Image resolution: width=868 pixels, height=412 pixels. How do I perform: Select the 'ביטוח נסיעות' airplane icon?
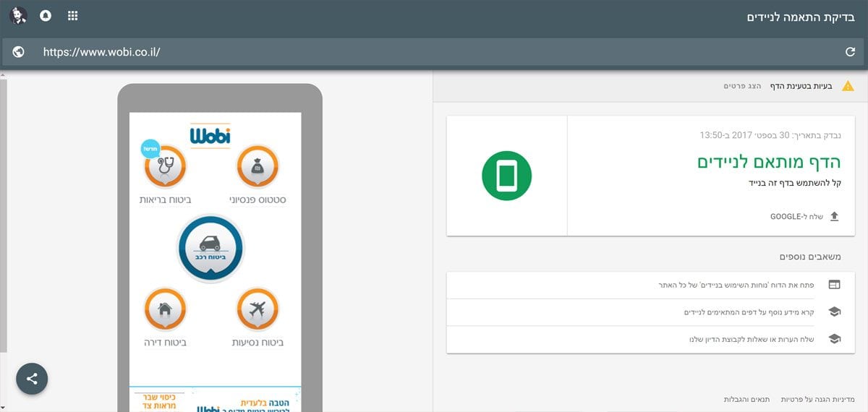(x=258, y=309)
